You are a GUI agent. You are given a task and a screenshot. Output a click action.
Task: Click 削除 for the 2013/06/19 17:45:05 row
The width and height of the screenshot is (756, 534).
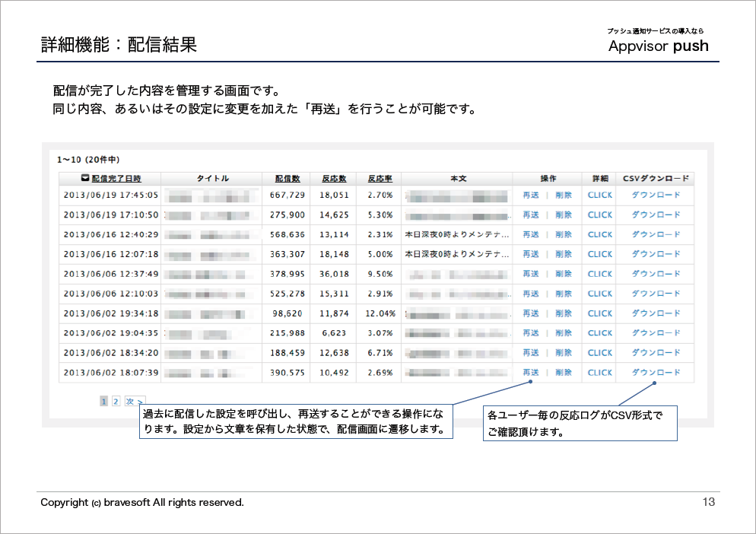pos(563,195)
